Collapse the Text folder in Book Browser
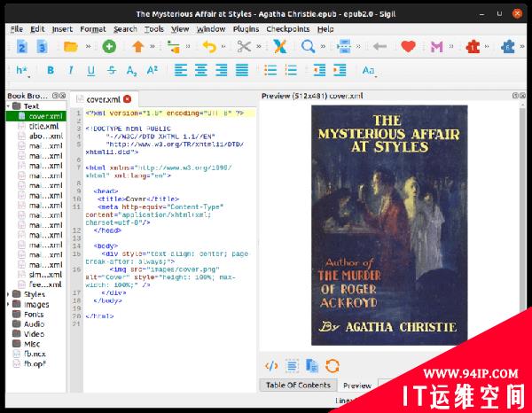The image size is (532, 413). pyautogui.click(x=8, y=106)
